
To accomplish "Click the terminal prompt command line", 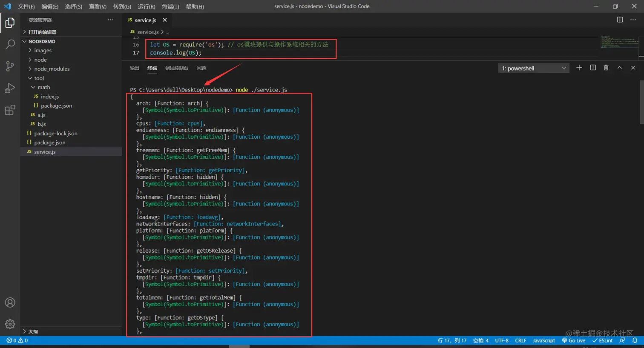I will click(209, 90).
